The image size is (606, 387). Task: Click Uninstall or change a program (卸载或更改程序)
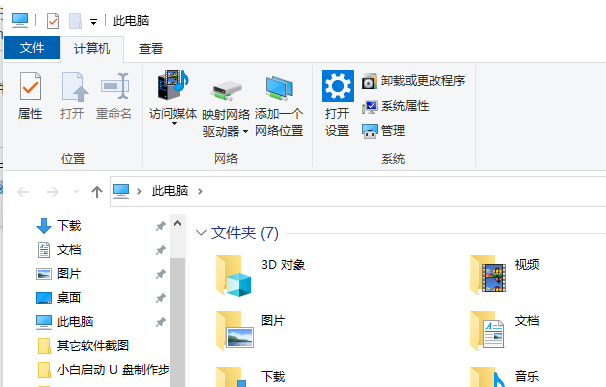(414, 81)
